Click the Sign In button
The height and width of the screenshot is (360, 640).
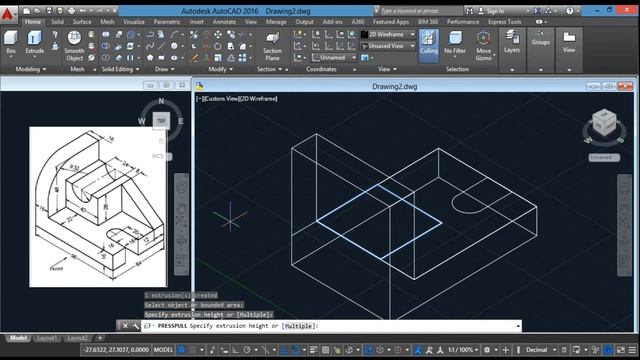491,11
